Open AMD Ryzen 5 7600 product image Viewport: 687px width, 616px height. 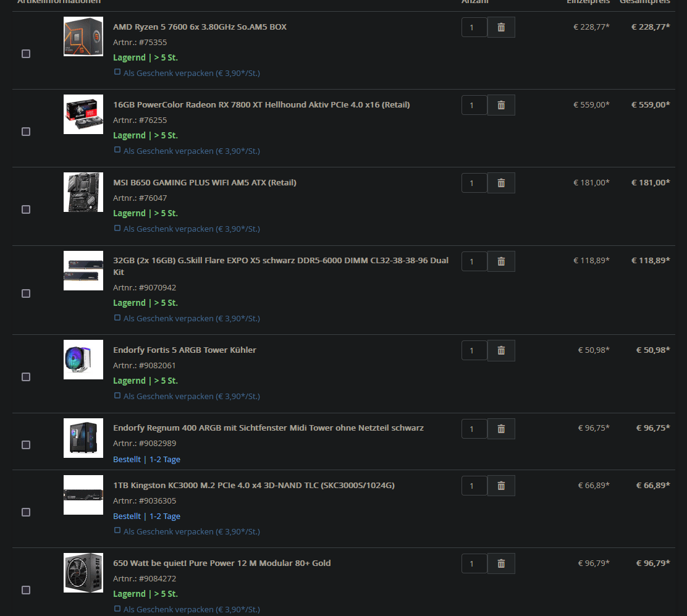83,36
